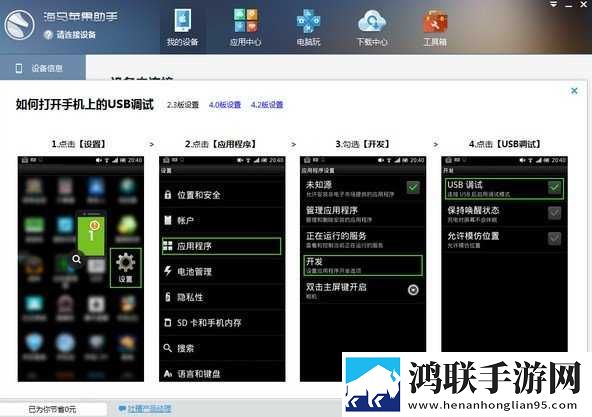The image size is (592, 417).
Task: Click the 电池管理 lightning icon
Action: 168,271
